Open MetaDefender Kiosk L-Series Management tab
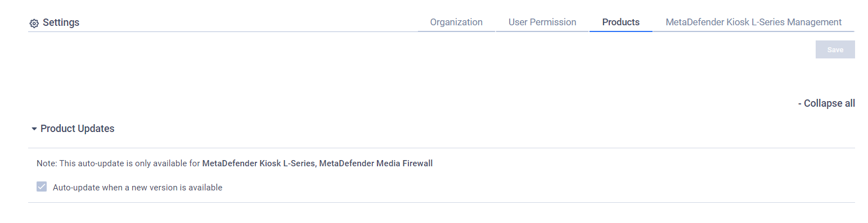 pyautogui.click(x=753, y=22)
